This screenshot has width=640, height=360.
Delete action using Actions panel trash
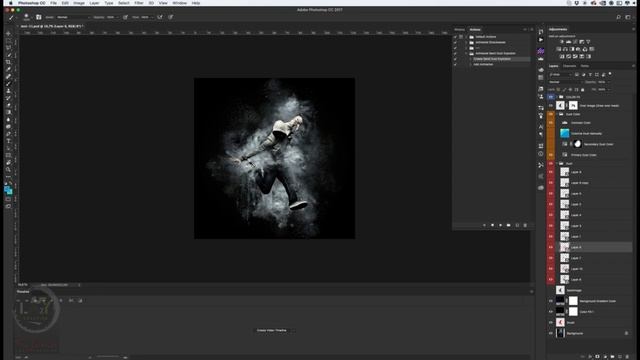pyautogui.click(x=525, y=225)
